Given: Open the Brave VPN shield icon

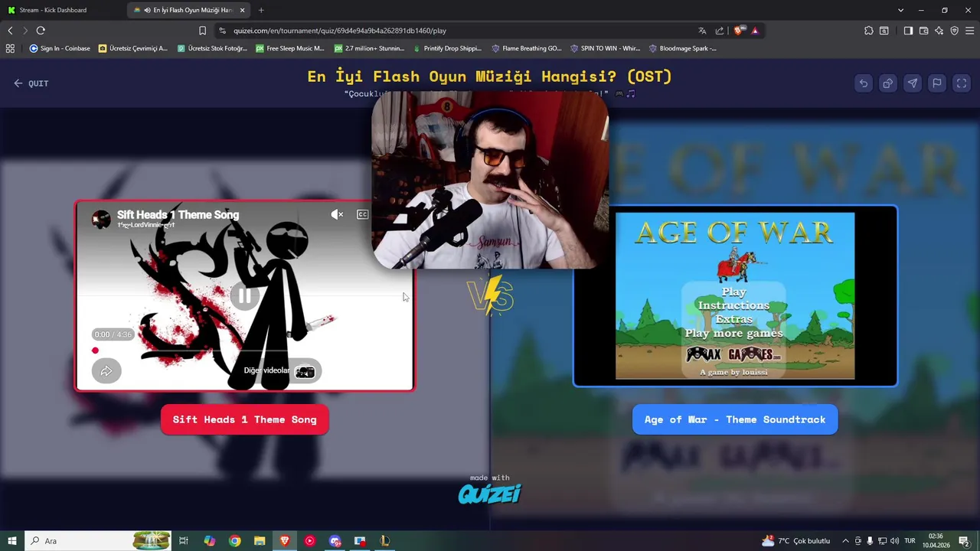Looking at the screenshot, I should (954, 31).
